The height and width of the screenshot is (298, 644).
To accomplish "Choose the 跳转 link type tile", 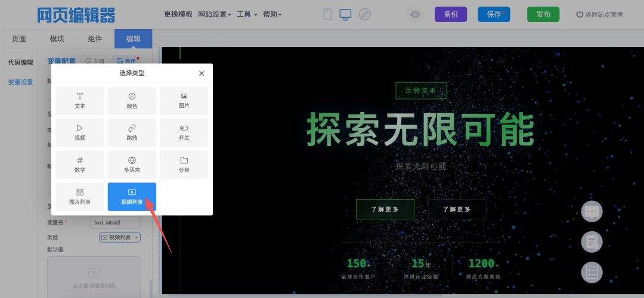I will click(x=132, y=132).
